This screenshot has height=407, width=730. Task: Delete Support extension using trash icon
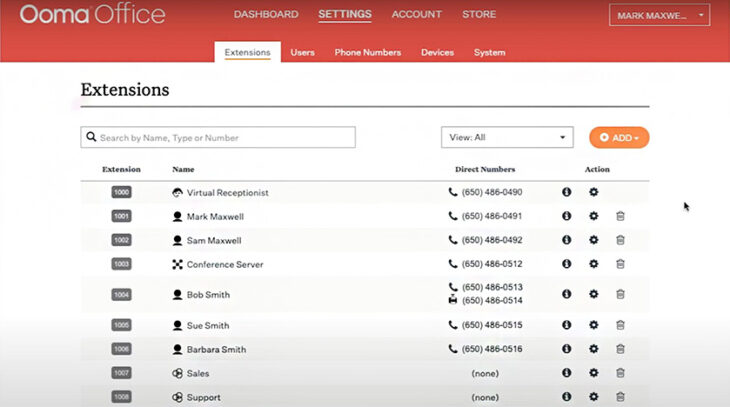[620, 397]
